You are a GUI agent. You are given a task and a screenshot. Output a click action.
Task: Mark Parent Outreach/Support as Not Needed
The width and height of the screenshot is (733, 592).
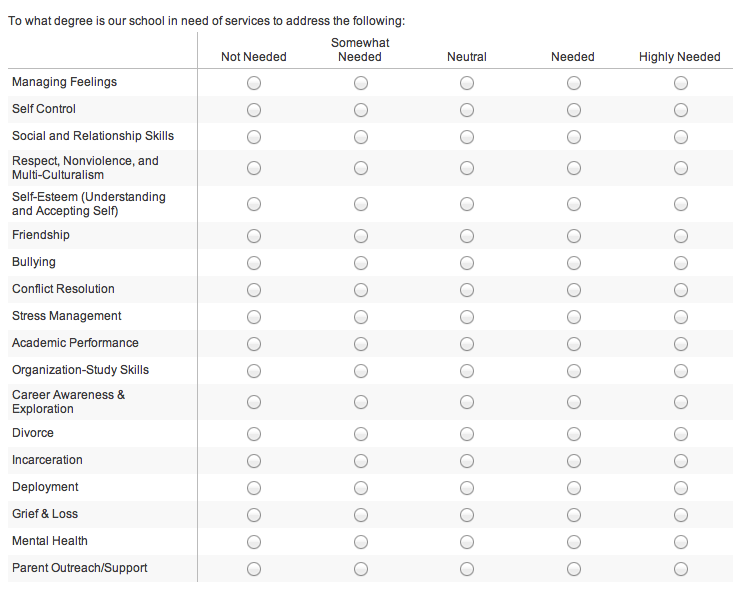click(254, 569)
